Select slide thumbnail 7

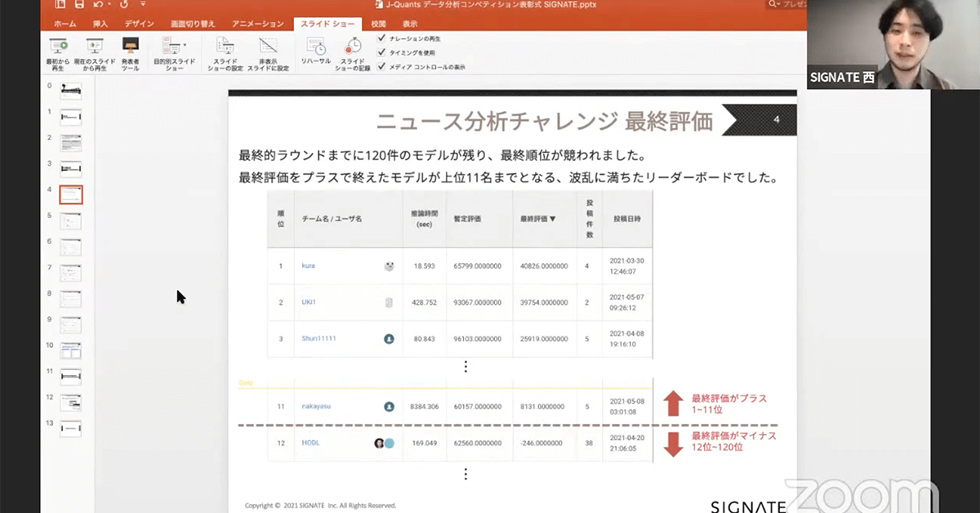[x=71, y=273]
